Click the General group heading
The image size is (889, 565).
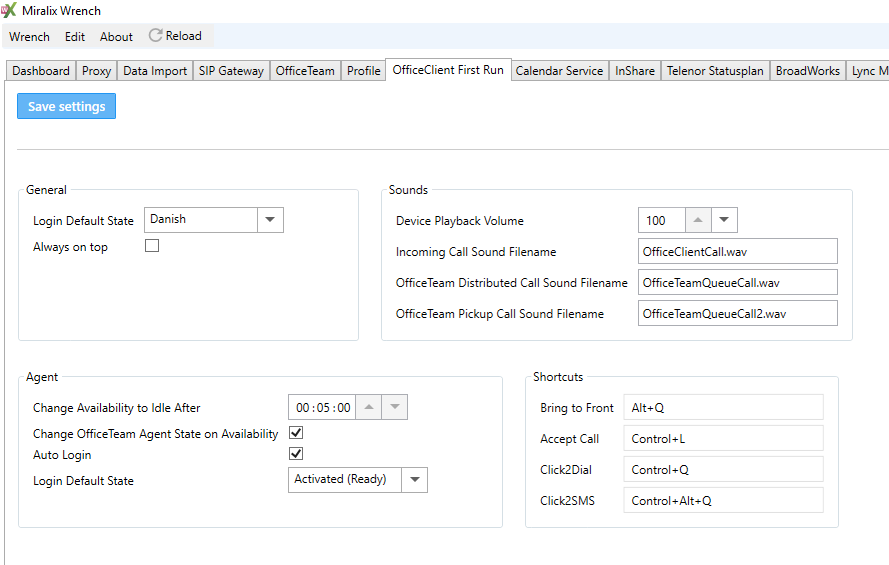coord(46,190)
